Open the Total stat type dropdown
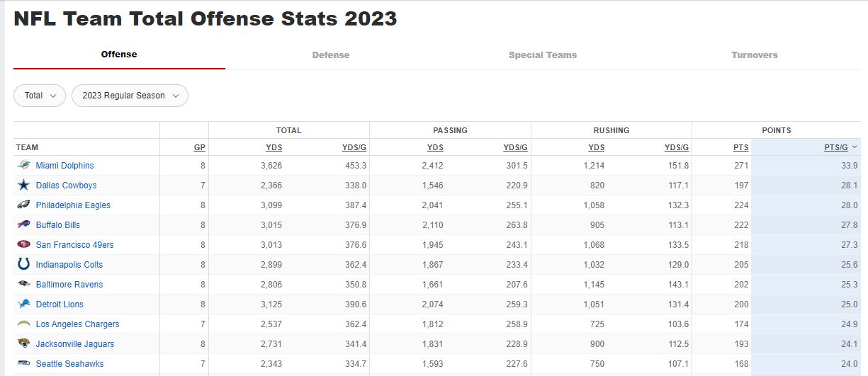868x376 pixels. tap(40, 96)
